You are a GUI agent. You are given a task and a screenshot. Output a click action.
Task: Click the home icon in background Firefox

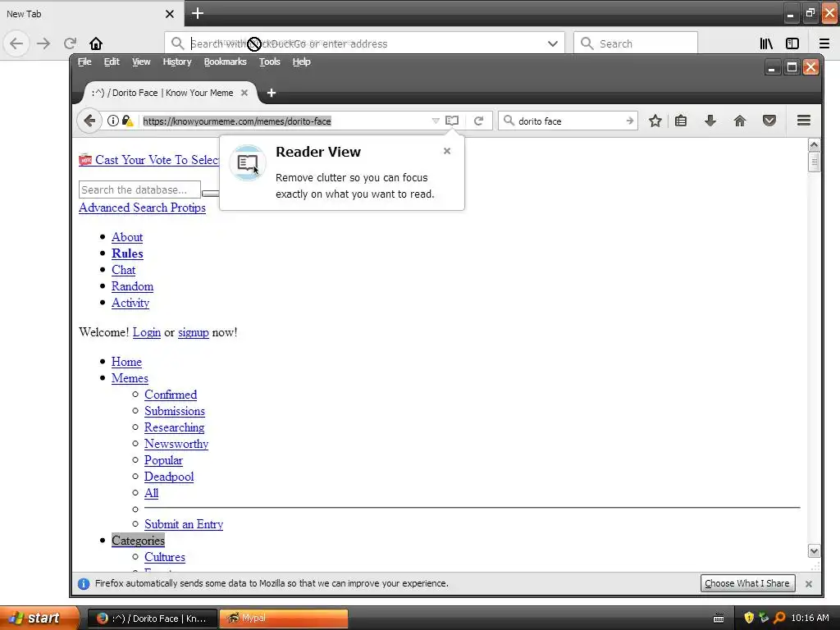click(x=96, y=43)
